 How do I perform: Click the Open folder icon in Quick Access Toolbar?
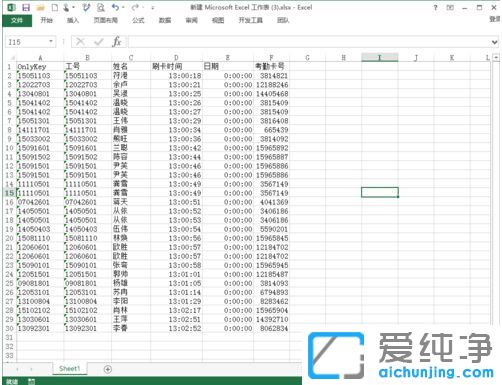(x=40, y=7)
